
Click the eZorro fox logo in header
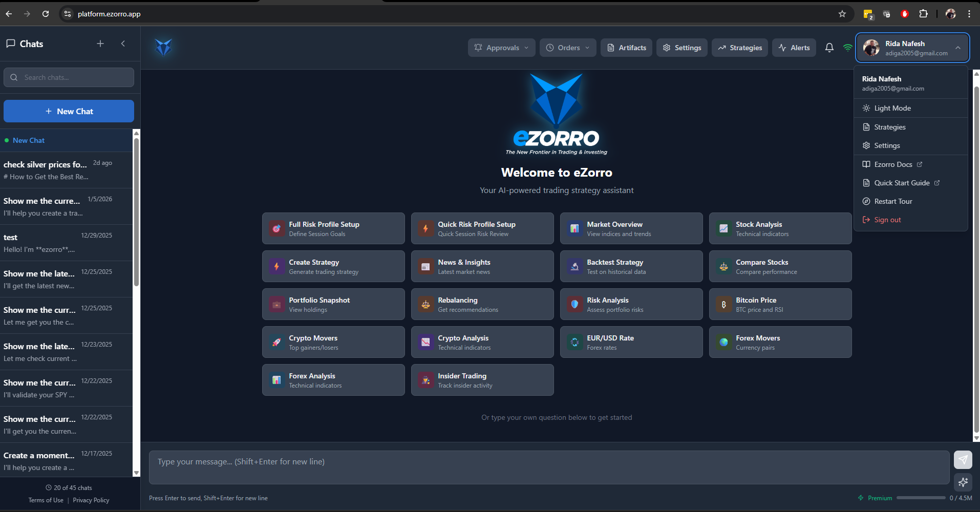[x=163, y=47]
